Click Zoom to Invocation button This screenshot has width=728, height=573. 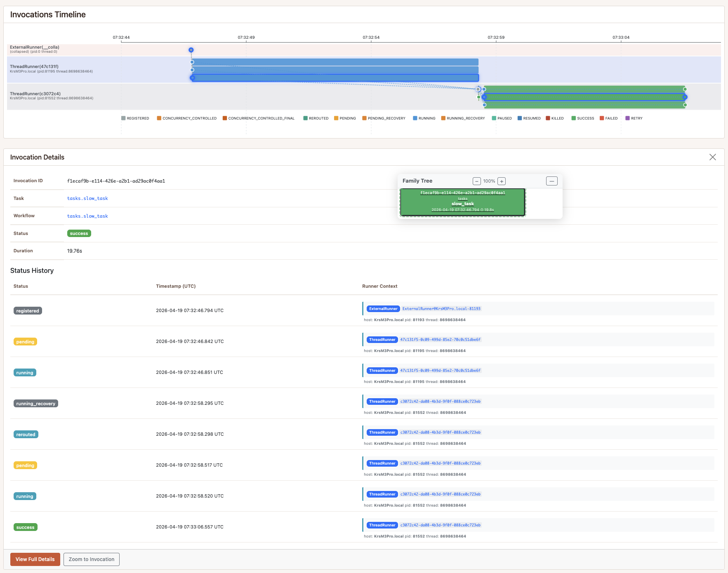pos(92,559)
